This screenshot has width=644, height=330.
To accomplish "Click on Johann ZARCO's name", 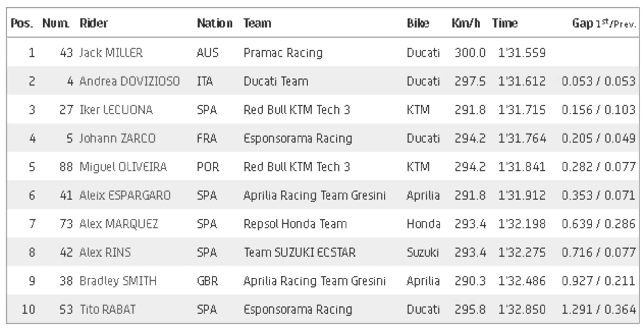I will (x=118, y=138).
